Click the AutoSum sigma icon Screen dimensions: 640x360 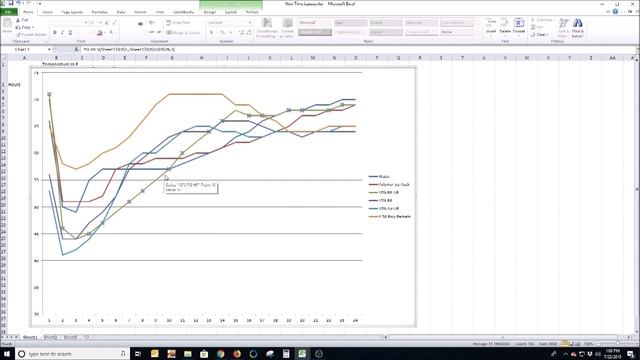[x=533, y=20]
